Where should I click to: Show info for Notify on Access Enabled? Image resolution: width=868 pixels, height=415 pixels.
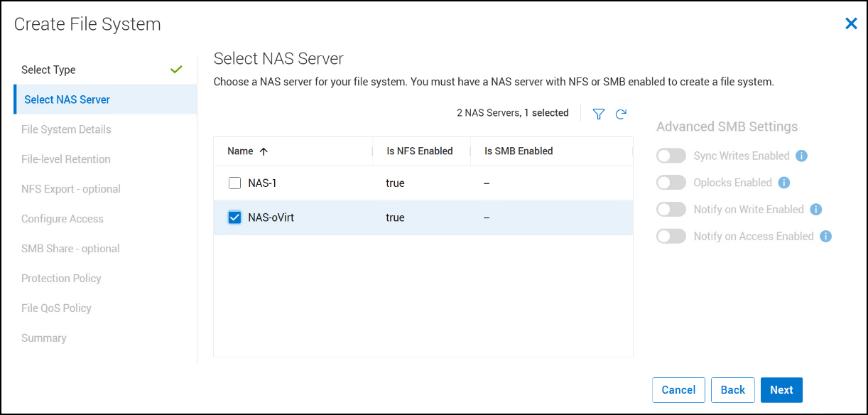(825, 237)
